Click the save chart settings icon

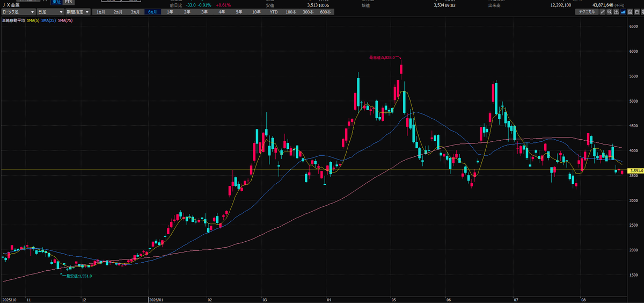[x=630, y=12]
